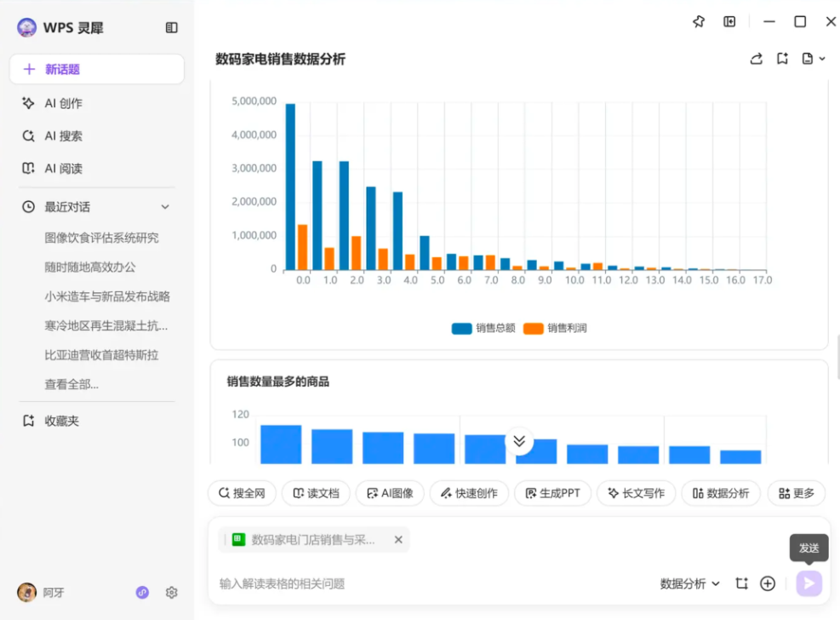Click 查看全部 to view all conversations
Screen dimensions: 840x620
(71, 384)
